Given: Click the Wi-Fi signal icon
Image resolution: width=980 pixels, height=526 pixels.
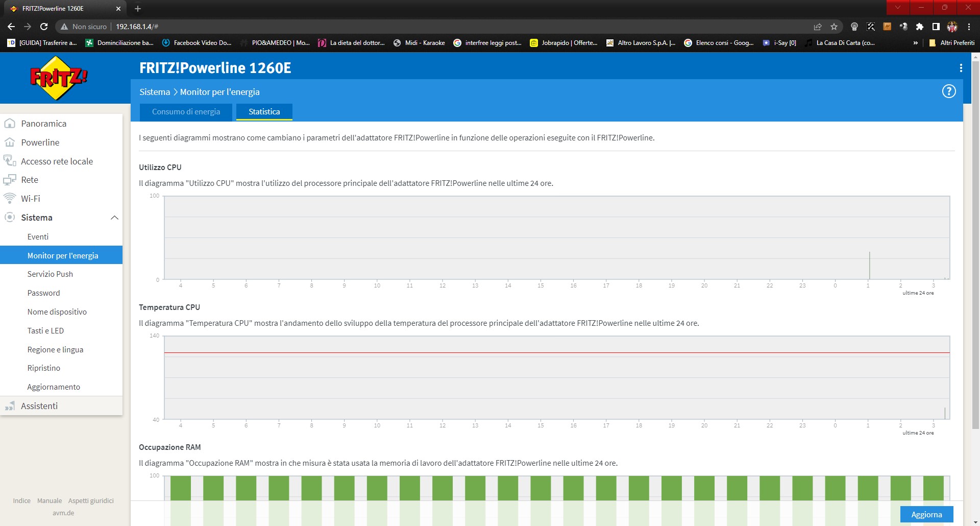Looking at the screenshot, I should [x=10, y=198].
